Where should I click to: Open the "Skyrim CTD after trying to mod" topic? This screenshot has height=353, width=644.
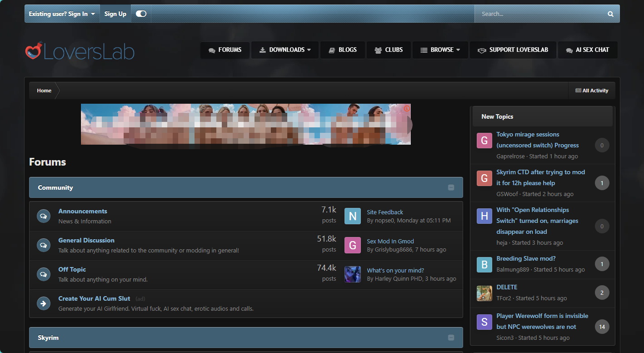coord(541,177)
